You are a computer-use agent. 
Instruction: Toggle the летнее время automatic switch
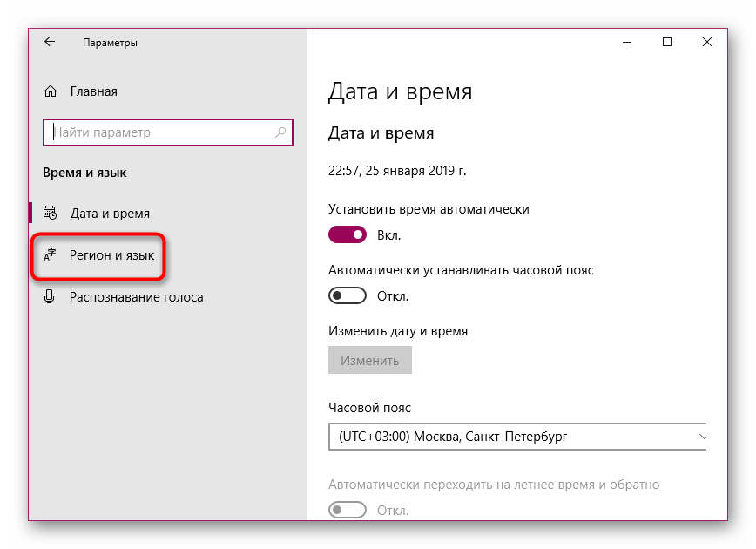(348, 510)
